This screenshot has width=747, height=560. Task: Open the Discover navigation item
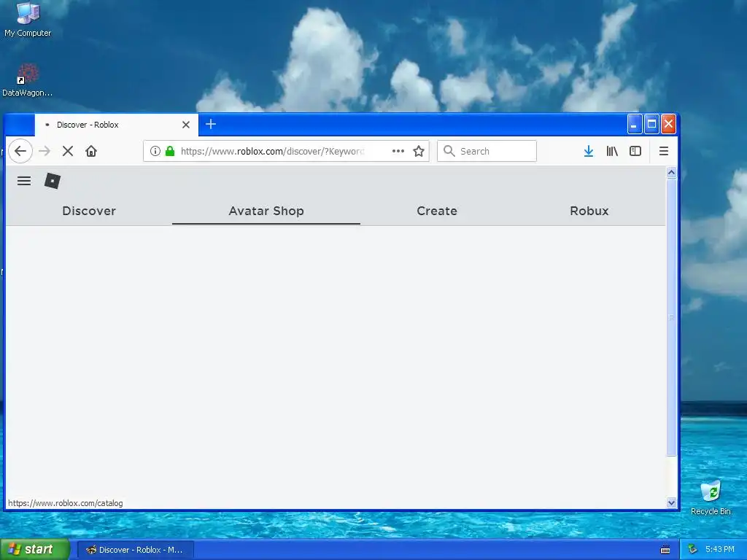click(x=89, y=211)
